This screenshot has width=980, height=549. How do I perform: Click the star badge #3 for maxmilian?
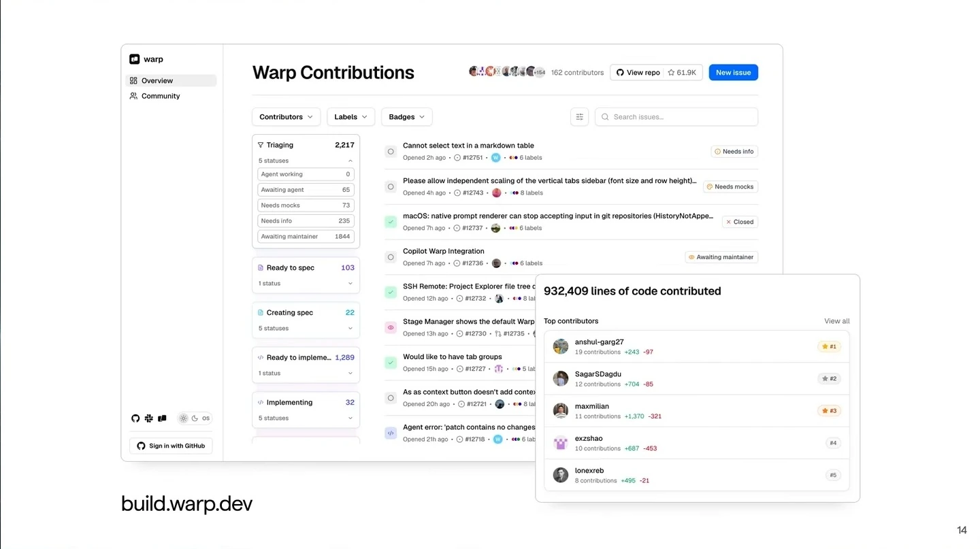point(830,411)
